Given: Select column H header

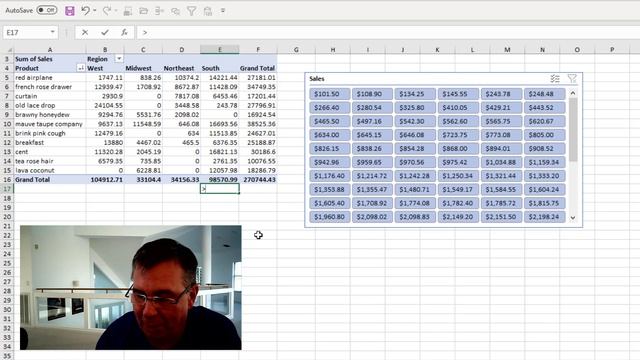Looking at the screenshot, I should 333,50.
